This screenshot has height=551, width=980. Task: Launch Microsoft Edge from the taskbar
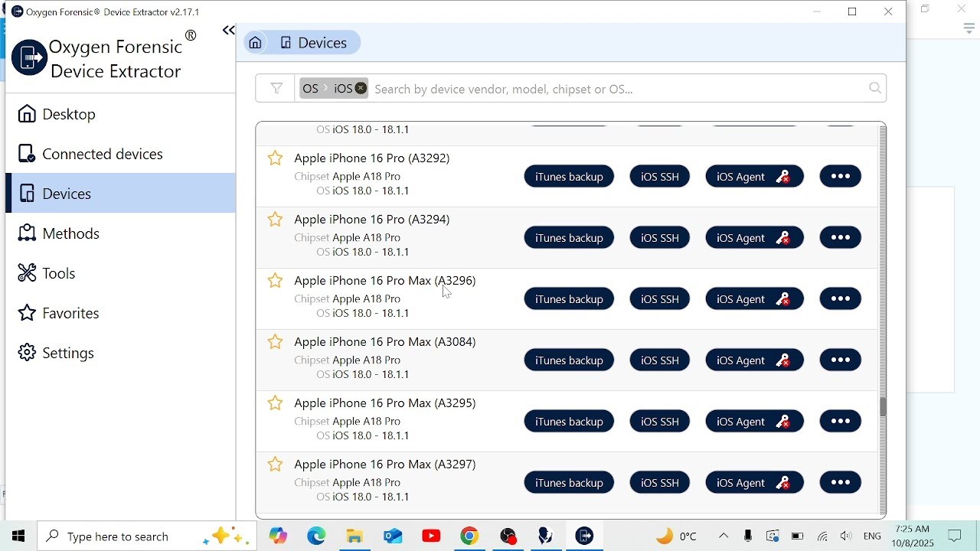316,536
